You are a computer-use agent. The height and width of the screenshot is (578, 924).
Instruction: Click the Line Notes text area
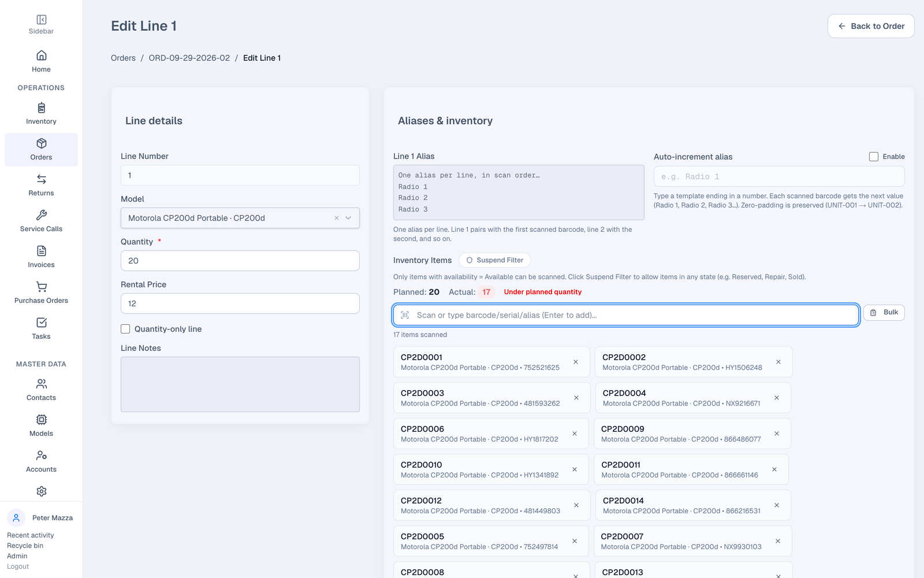pyautogui.click(x=240, y=384)
